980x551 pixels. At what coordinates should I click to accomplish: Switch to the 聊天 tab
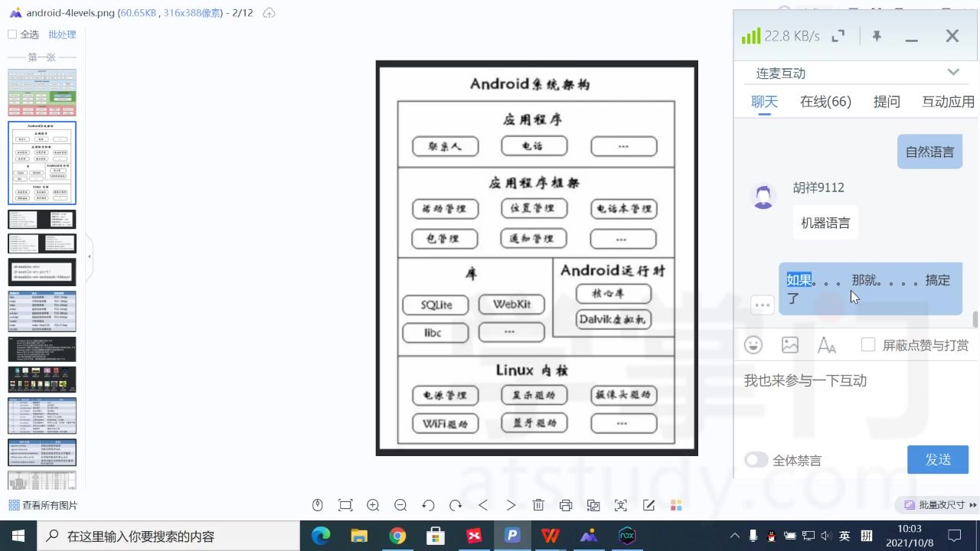point(765,102)
